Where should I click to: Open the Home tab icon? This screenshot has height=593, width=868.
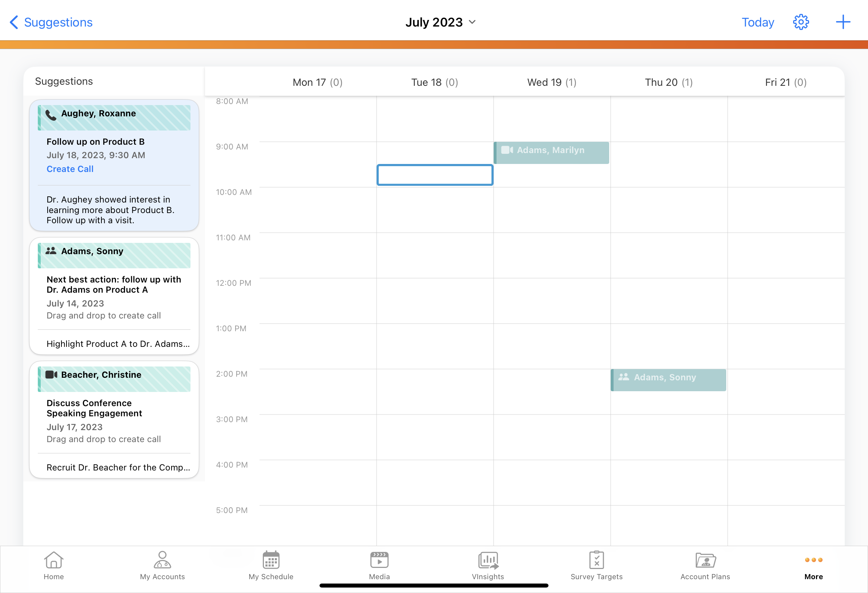click(x=53, y=565)
